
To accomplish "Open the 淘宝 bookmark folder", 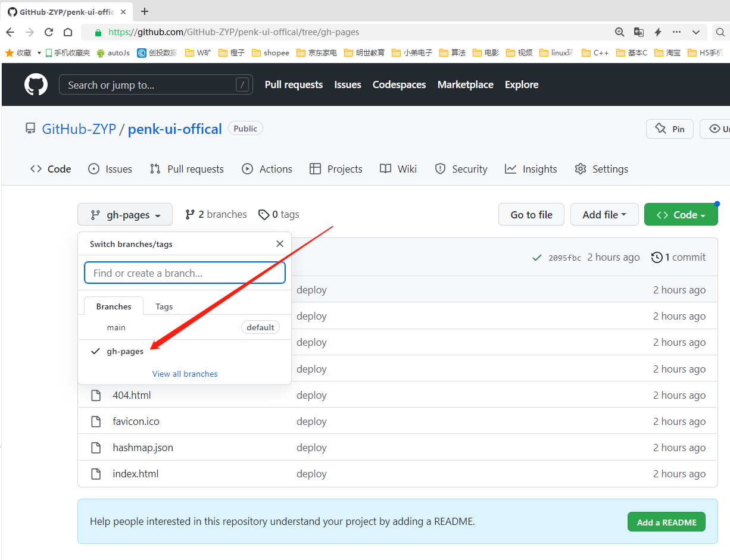I will click(x=667, y=52).
